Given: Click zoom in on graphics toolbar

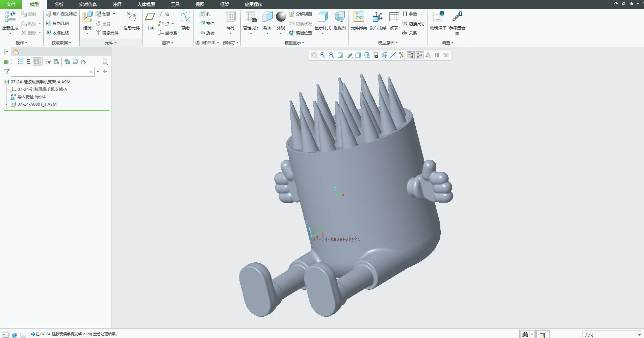Looking at the screenshot, I should click(323, 55).
